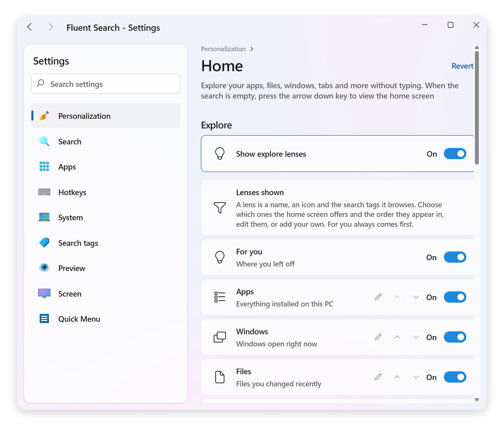Click the Personalization paintbrush icon
This screenshot has width=504, height=427.
(44, 116)
